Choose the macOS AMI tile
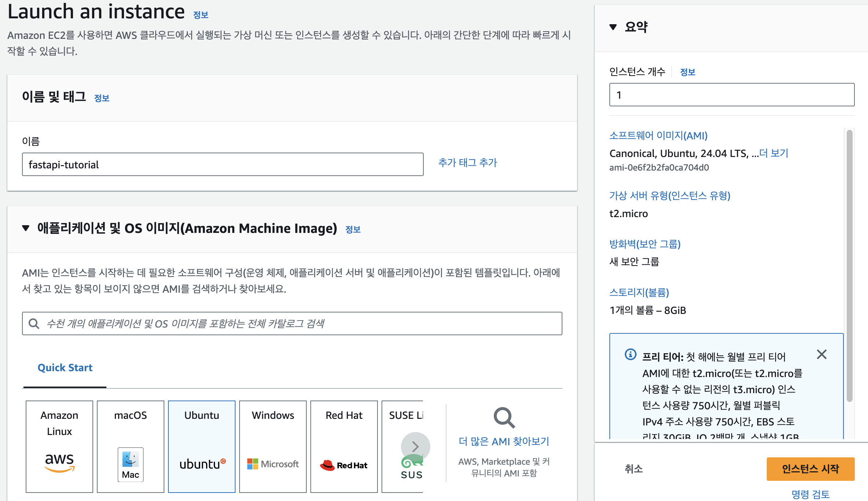This screenshot has height=501, width=868. point(130,446)
